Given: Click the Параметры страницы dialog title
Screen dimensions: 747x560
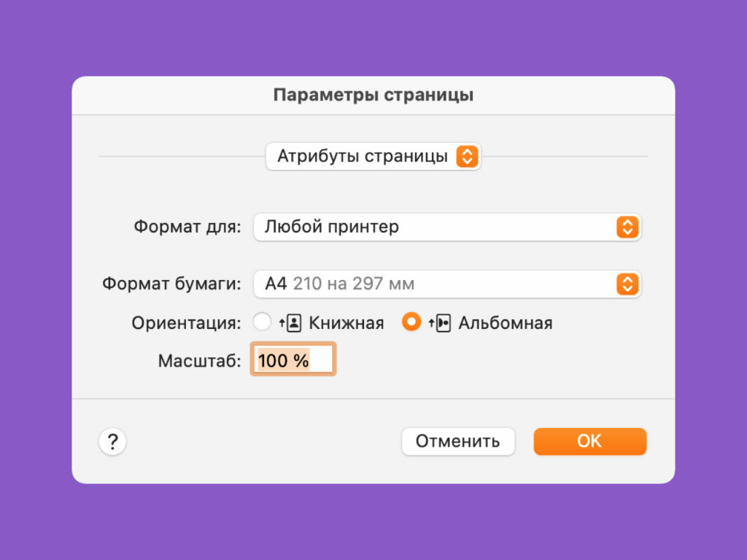Looking at the screenshot, I should point(373,96).
